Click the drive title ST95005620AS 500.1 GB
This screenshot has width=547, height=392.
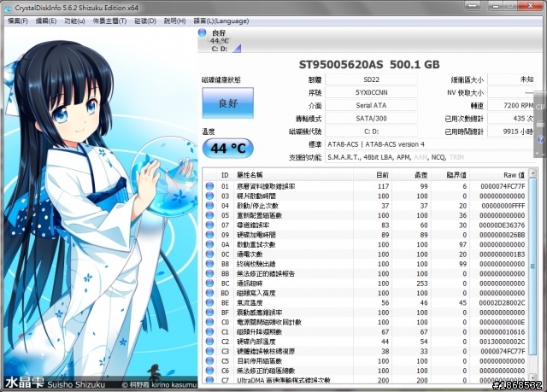pos(369,64)
